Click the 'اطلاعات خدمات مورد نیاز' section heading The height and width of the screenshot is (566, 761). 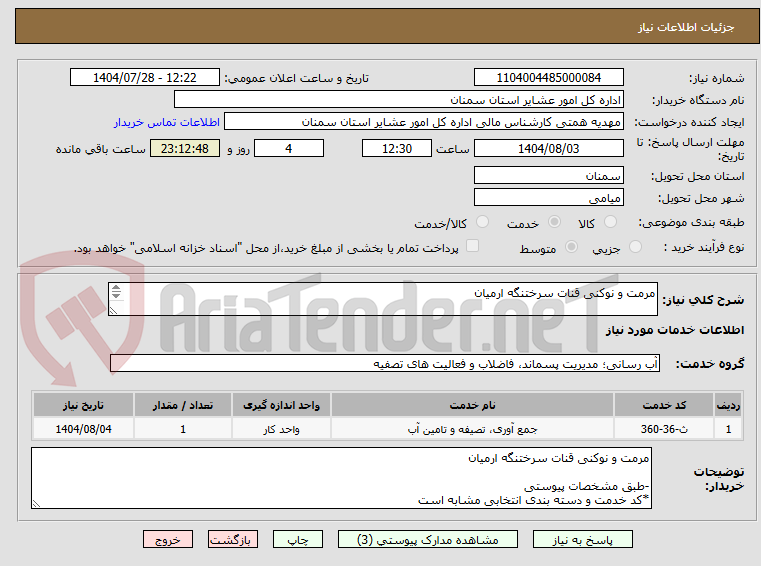click(x=675, y=330)
